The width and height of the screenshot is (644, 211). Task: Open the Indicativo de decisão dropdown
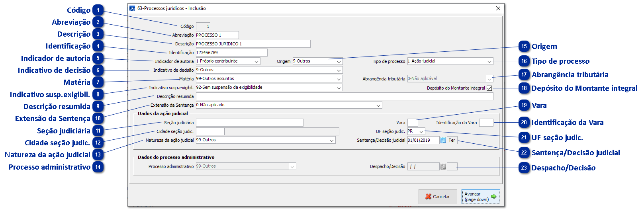click(x=339, y=70)
